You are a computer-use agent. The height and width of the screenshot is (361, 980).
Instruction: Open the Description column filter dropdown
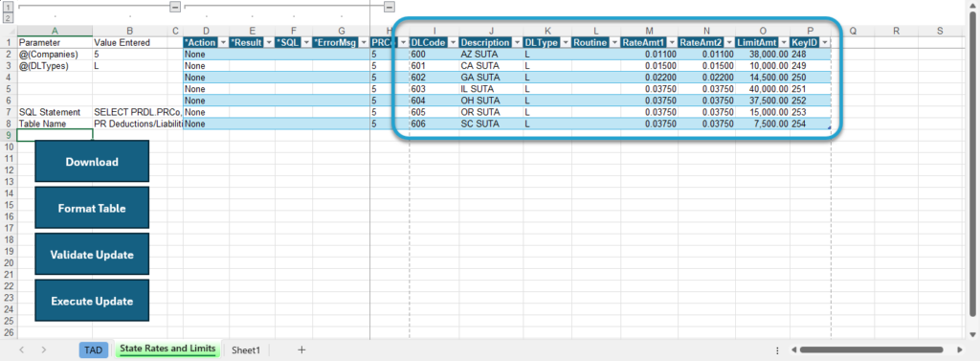517,42
